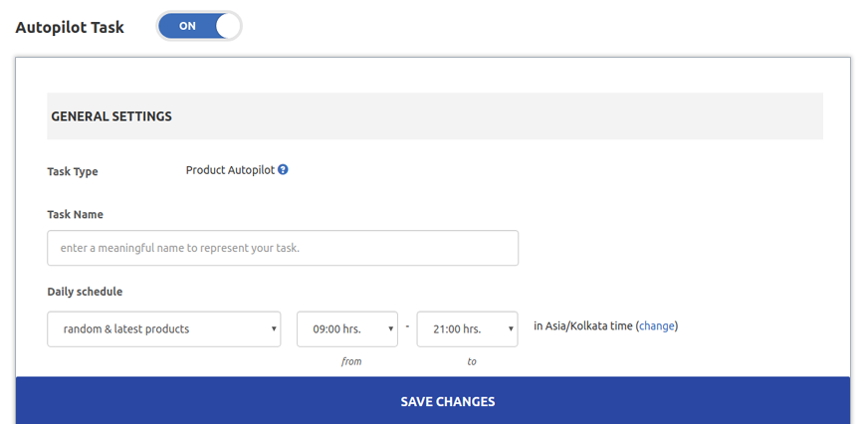Click the Autopilot Task heading text
868x424 pixels.
[x=70, y=27]
